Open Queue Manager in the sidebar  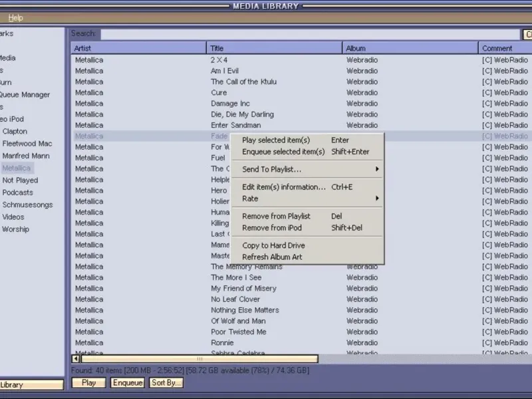click(x=25, y=94)
